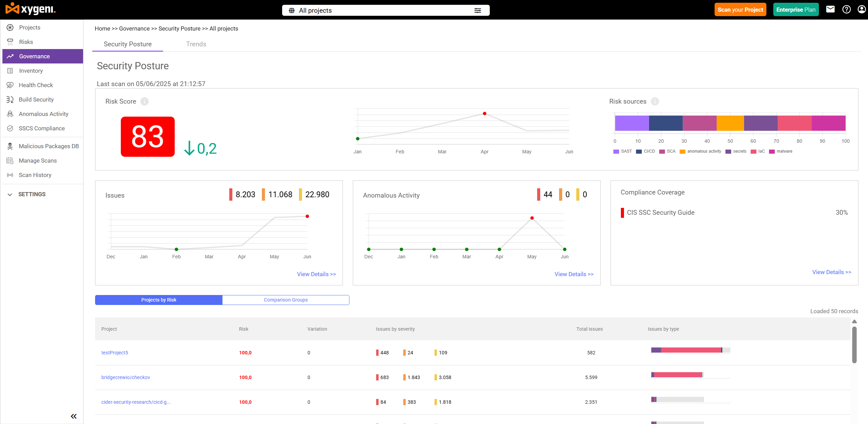
Task: Click the scrollbar up arrow
Action: 854,321
